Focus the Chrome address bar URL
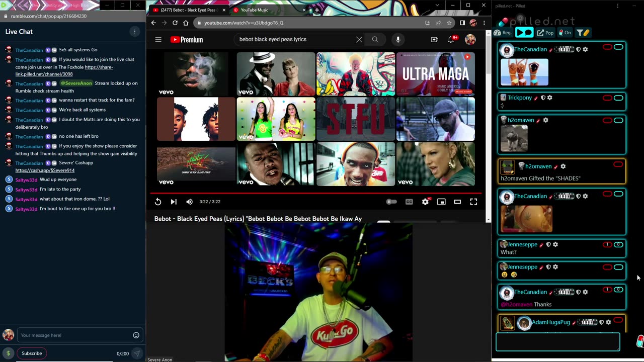 pyautogui.click(x=307, y=23)
